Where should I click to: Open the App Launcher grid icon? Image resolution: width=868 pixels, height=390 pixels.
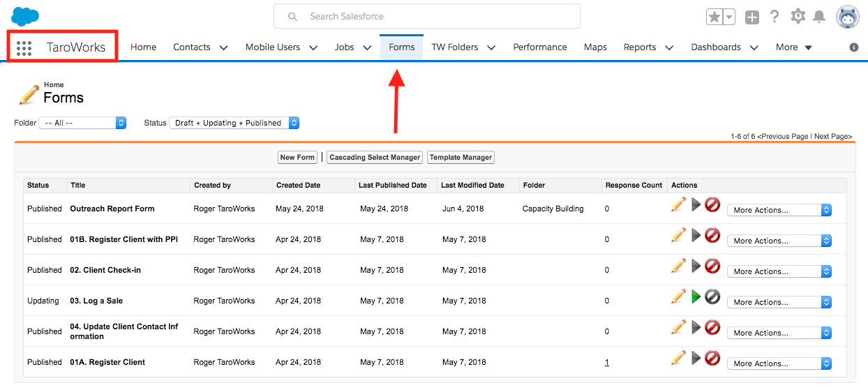[x=24, y=47]
